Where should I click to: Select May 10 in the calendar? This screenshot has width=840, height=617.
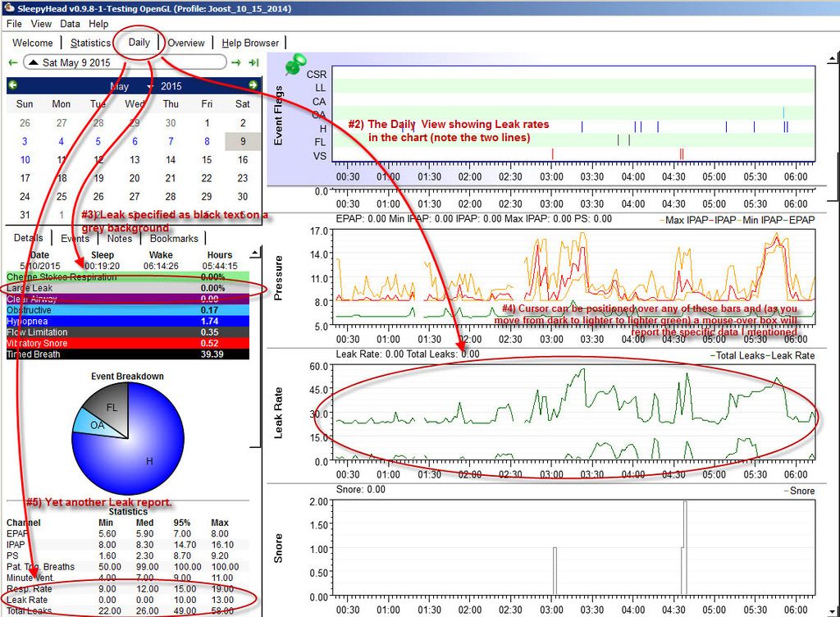(25, 160)
